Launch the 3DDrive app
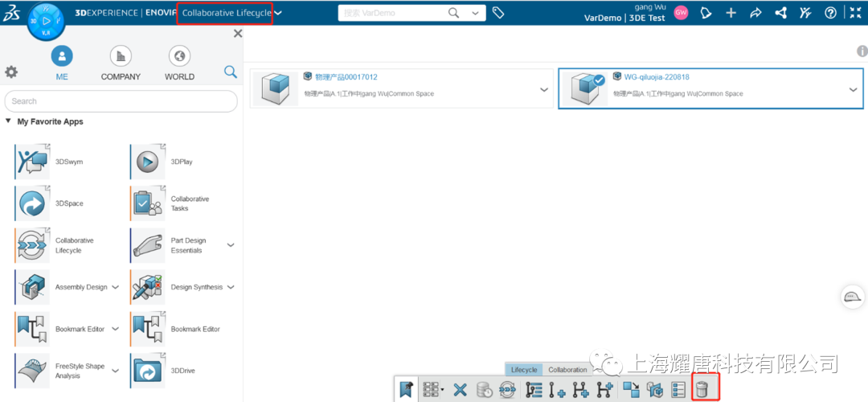868x402 pixels. tap(147, 371)
